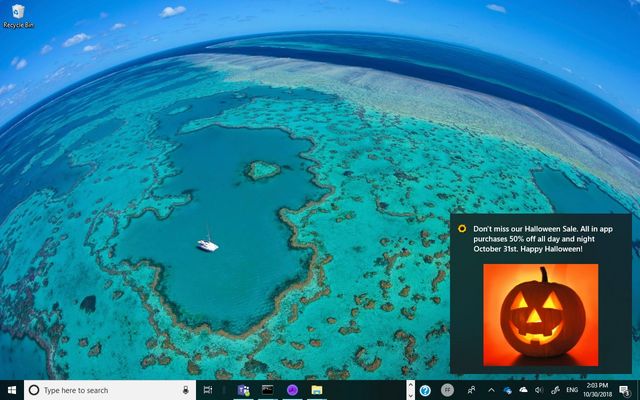Open the People icon in taskbar
640x400 pixels.
coord(471,390)
